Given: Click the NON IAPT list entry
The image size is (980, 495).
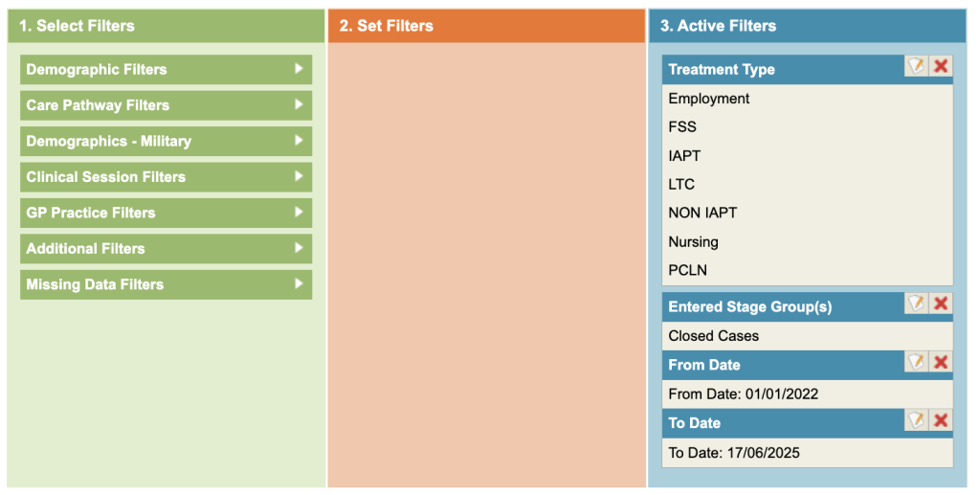Looking at the screenshot, I should tap(702, 214).
